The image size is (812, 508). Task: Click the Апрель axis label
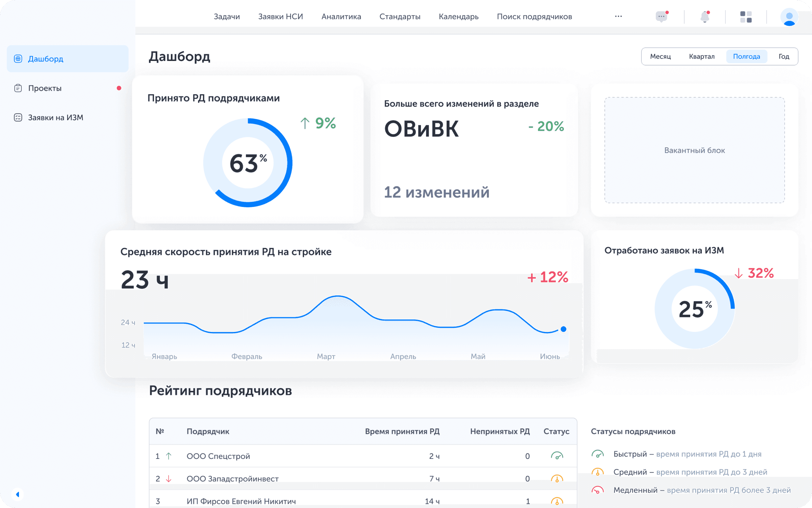403,356
